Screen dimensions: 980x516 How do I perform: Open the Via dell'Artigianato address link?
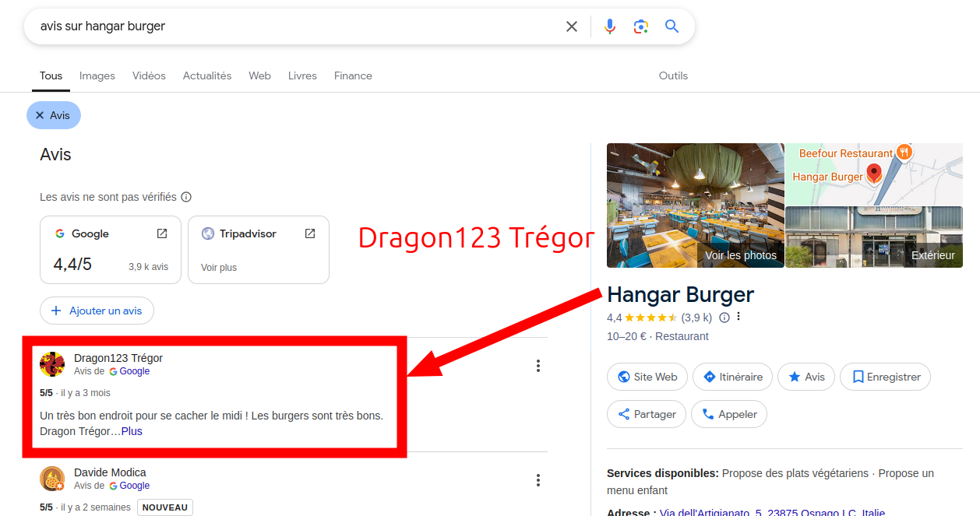[x=772, y=511]
